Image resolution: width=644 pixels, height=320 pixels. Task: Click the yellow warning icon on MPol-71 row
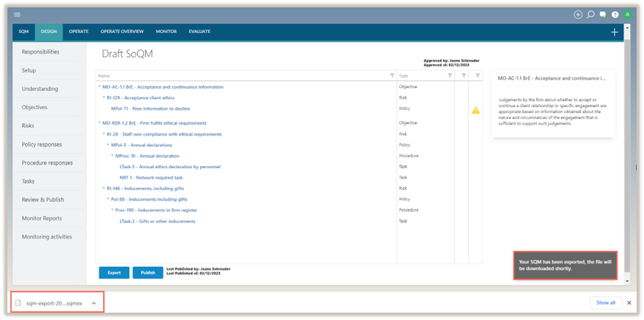pos(476,110)
